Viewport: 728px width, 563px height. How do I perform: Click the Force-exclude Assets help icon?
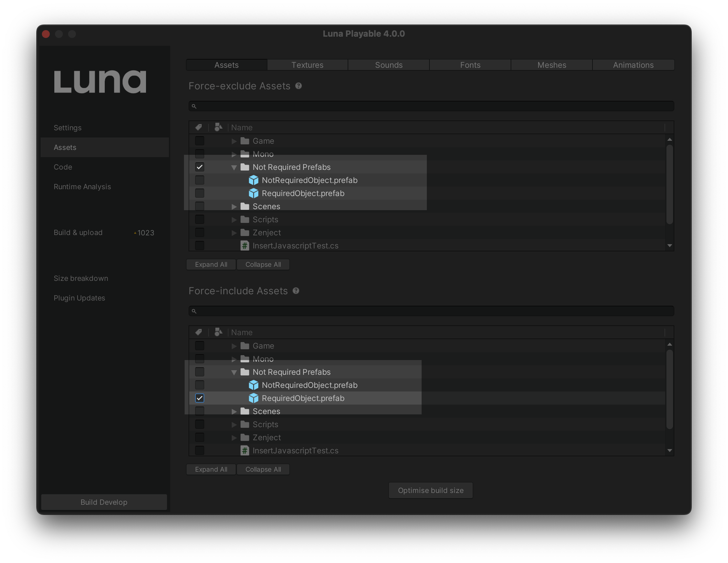point(299,86)
